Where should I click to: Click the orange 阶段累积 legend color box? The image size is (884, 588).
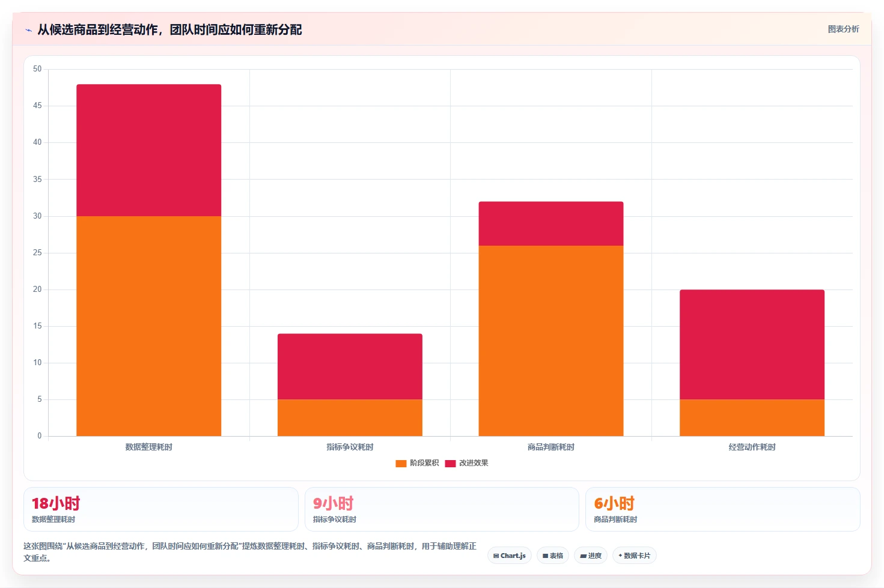tap(401, 463)
